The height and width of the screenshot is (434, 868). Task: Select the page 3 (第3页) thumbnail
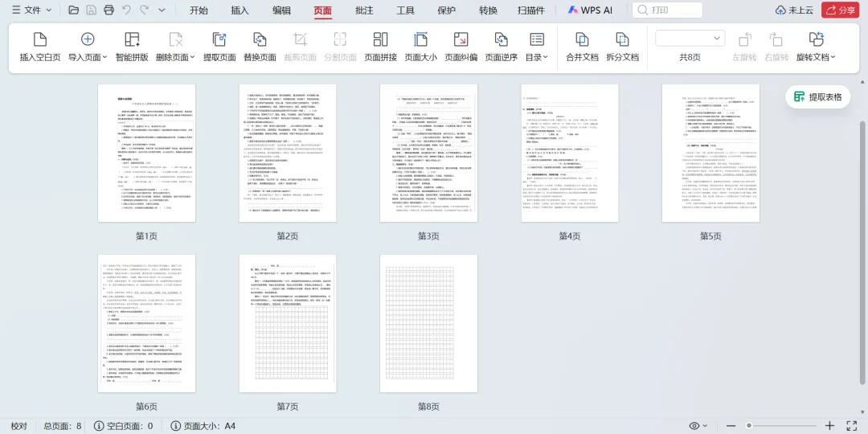[x=428, y=154]
